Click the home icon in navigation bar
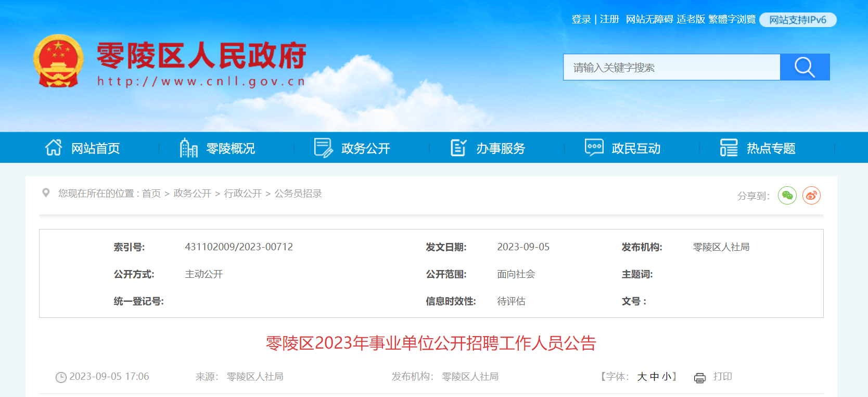Screen dimensions: 868x397 point(53,148)
